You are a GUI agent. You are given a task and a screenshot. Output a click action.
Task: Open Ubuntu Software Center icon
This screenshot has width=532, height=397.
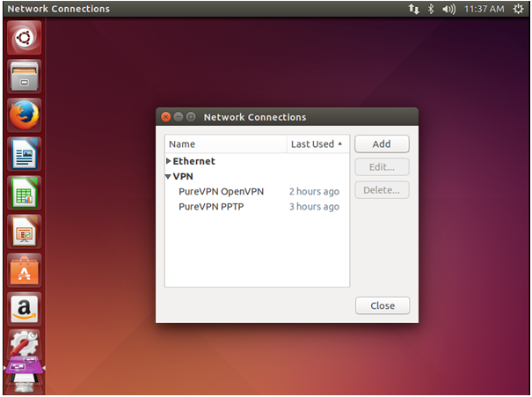(24, 270)
